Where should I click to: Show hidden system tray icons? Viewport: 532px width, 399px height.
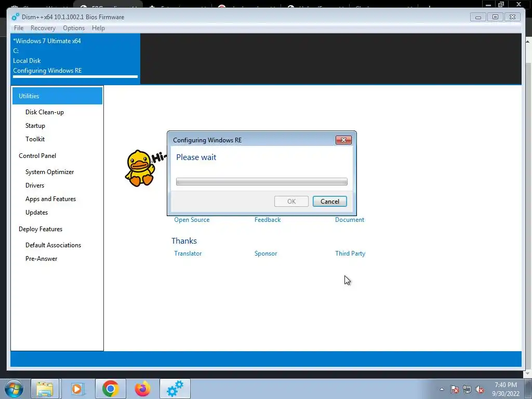442,389
